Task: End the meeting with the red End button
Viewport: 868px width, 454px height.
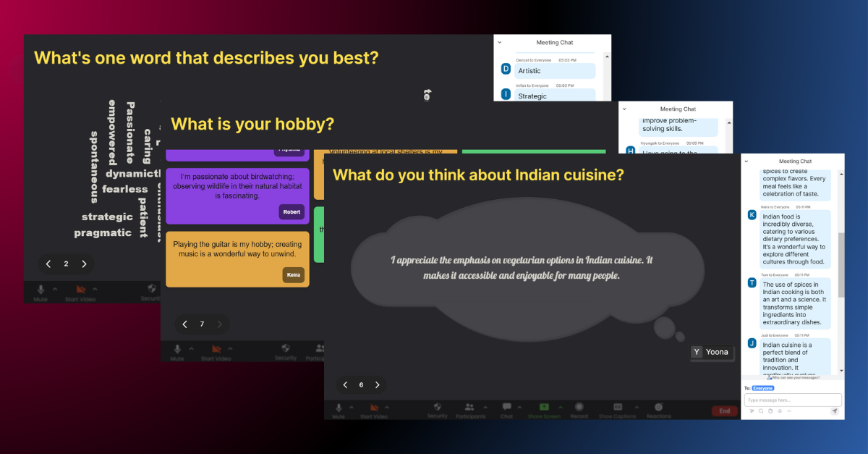Action: (724, 411)
